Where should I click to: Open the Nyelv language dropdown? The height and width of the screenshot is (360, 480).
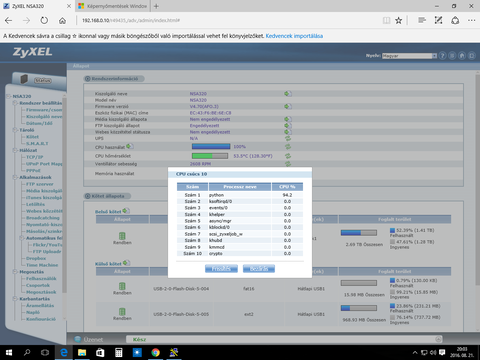pos(409,56)
